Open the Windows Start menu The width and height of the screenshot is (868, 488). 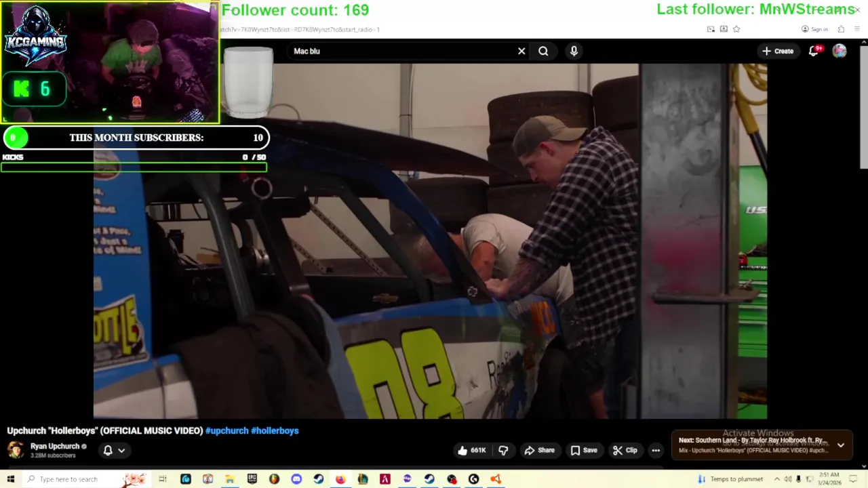[10, 479]
